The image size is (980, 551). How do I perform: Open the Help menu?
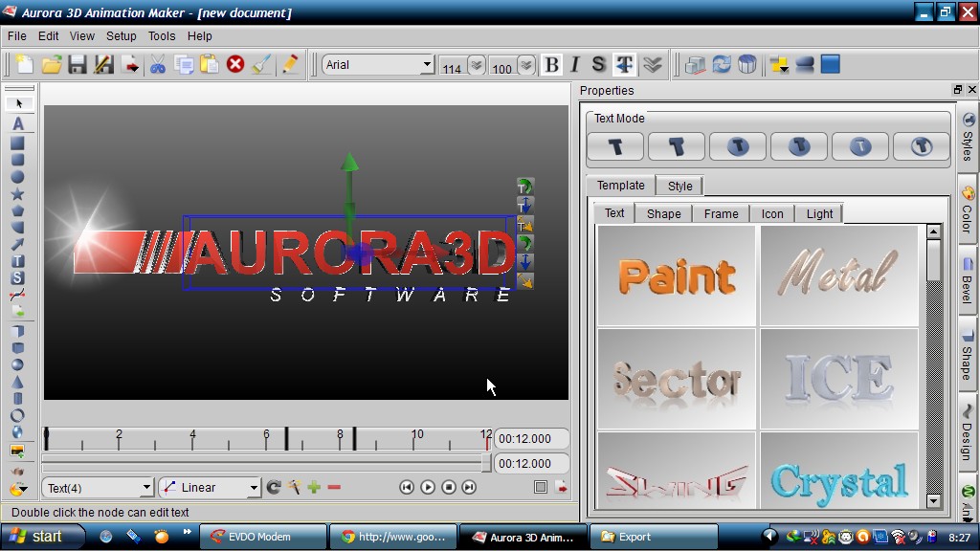(200, 36)
